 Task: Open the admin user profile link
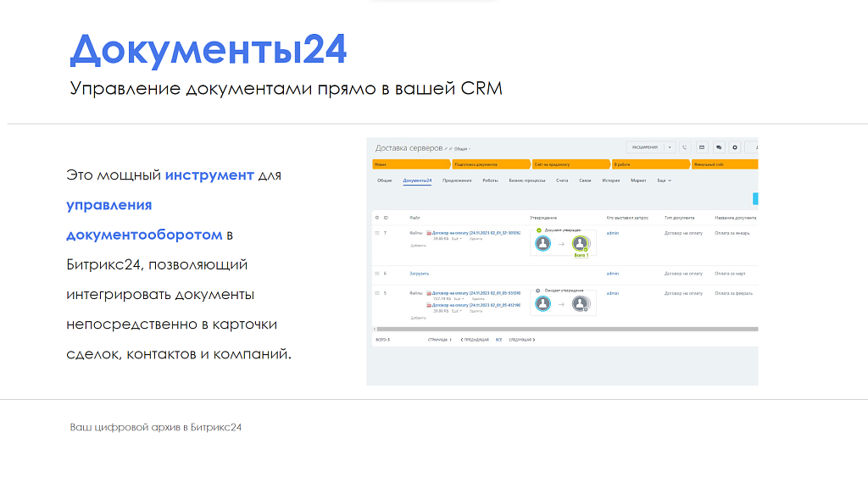click(612, 232)
